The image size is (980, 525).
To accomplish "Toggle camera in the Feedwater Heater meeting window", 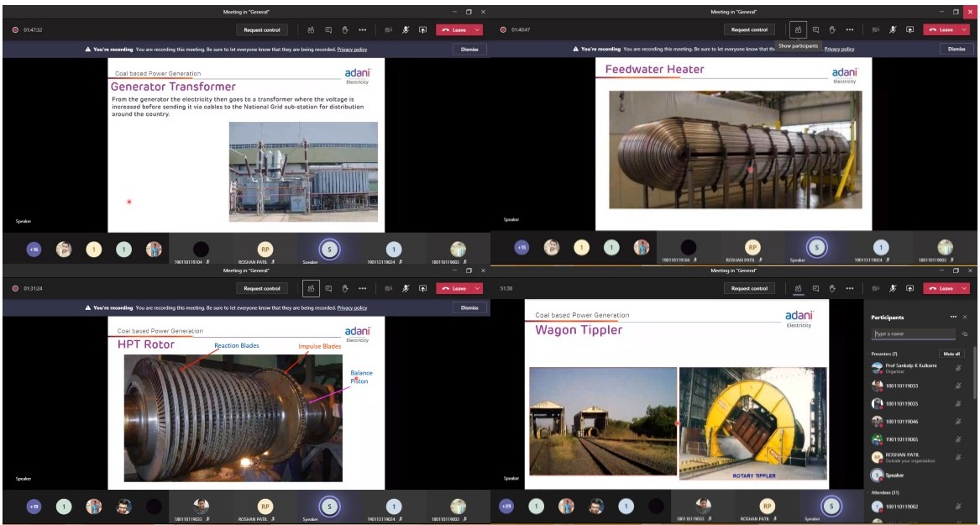I will pos(876,29).
